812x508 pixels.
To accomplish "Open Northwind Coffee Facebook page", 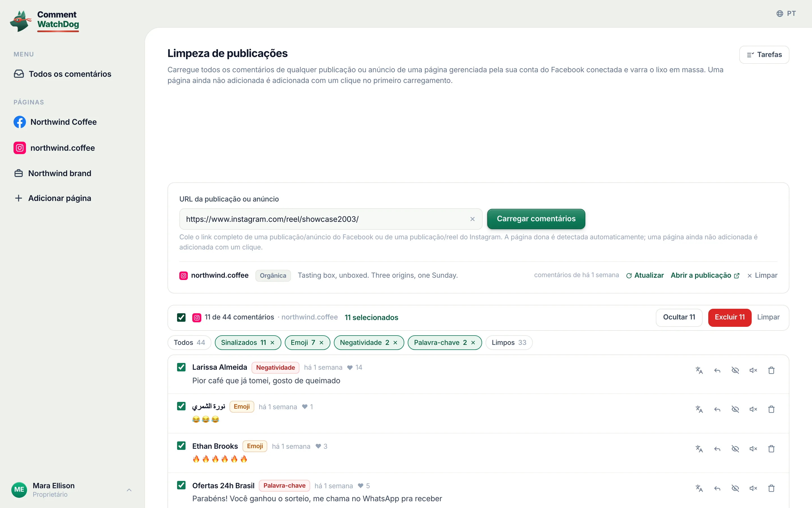I will click(x=55, y=122).
